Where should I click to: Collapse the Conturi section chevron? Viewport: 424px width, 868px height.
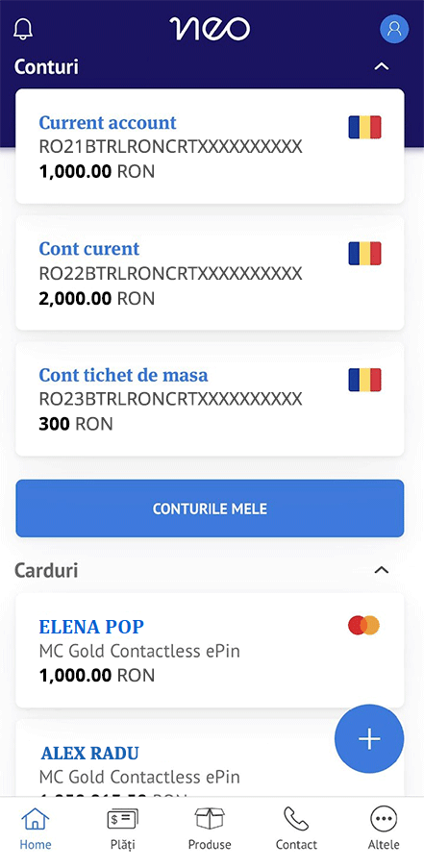click(382, 66)
